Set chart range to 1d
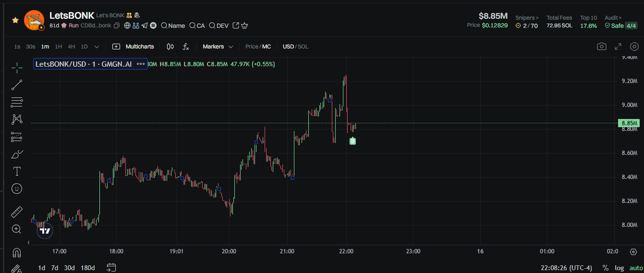The height and width of the screenshot is (273, 644). pyautogui.click(x=41, y=268)
